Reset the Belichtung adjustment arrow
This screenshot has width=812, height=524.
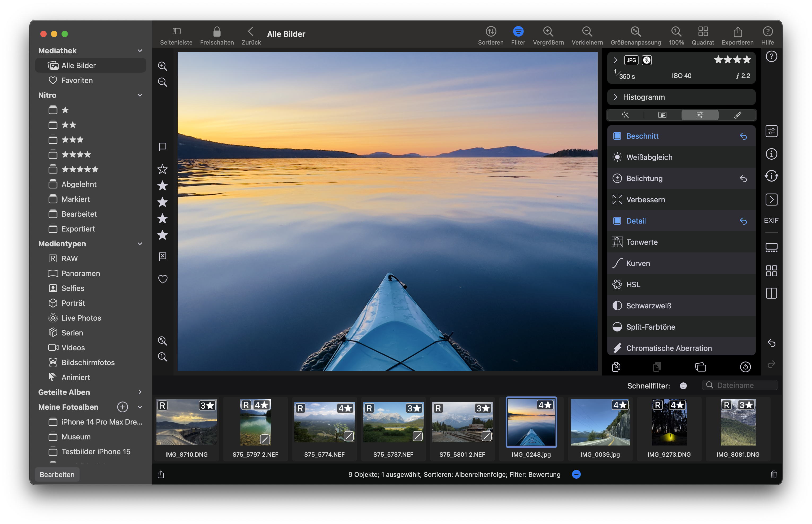click(x=743, y=179)
